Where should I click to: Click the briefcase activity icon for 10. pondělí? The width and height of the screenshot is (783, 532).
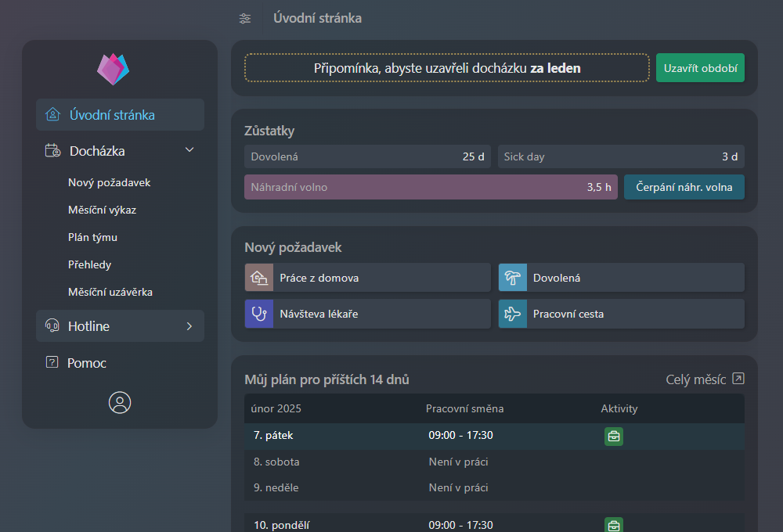pyautogui.click(x=614, y=525)
